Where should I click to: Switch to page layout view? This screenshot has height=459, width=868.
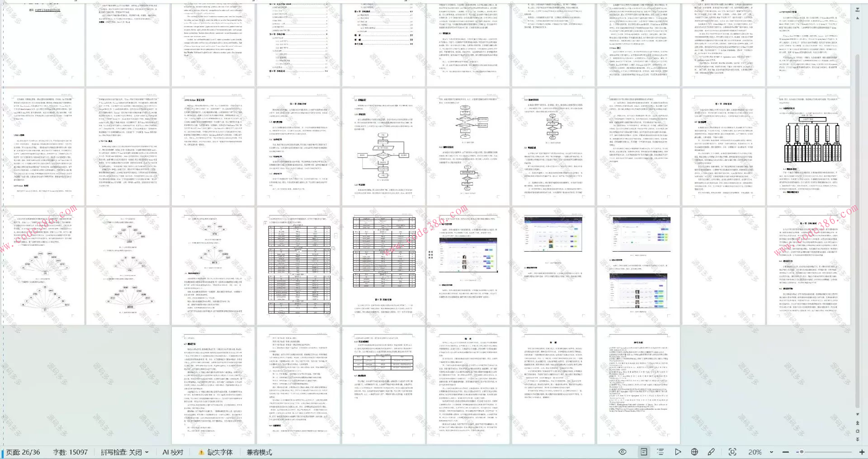pos(644,452)
